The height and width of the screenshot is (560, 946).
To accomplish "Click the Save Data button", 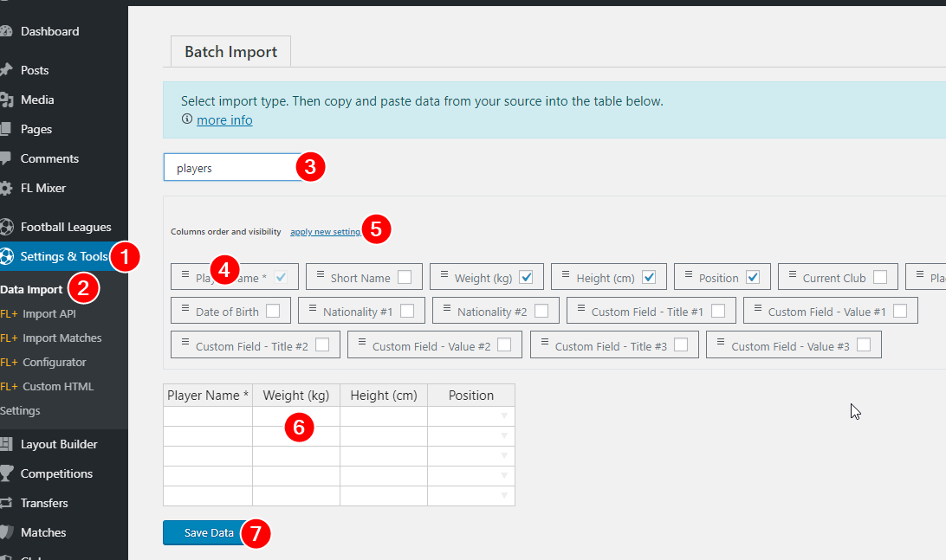I will pyautogui.click(x=209, y=533).
